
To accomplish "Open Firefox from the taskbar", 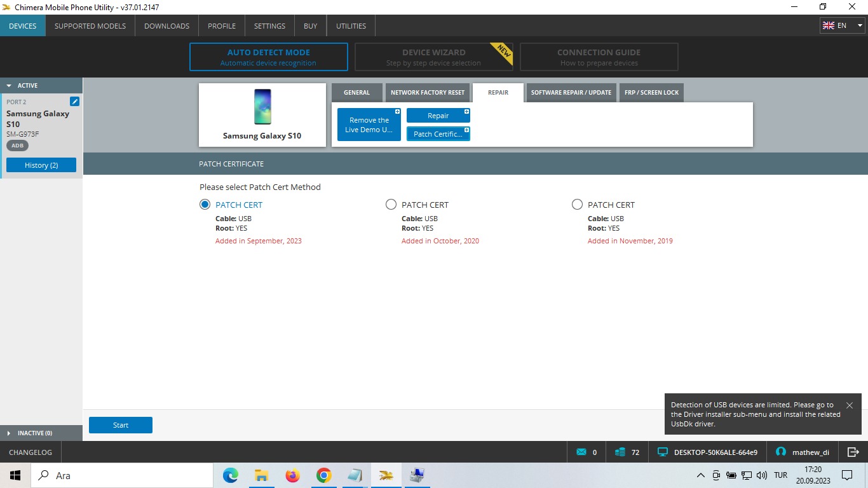I will [x=292, y=475].
